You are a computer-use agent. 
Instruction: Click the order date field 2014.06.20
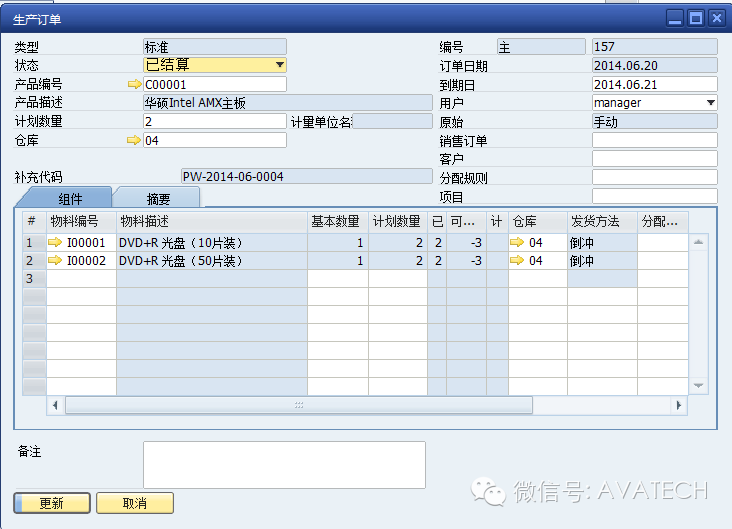click(655, 65)
